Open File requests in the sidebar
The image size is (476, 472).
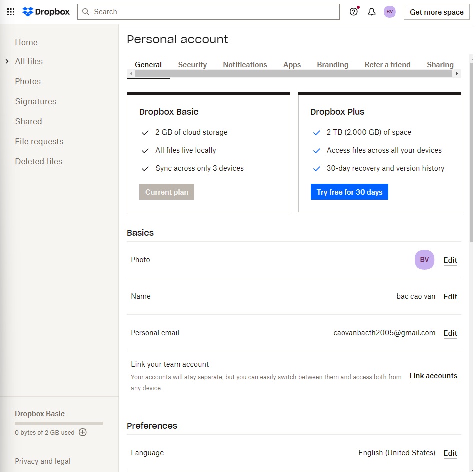point(39,142)
